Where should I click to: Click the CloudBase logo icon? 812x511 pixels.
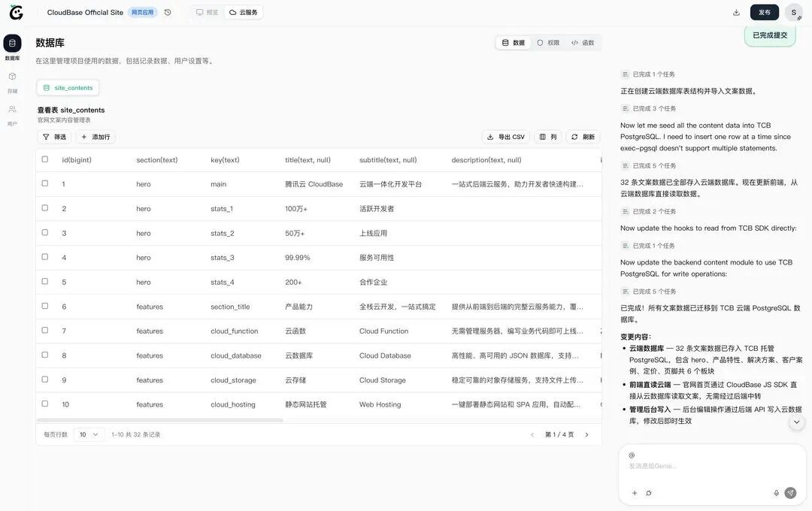[16, 13]
